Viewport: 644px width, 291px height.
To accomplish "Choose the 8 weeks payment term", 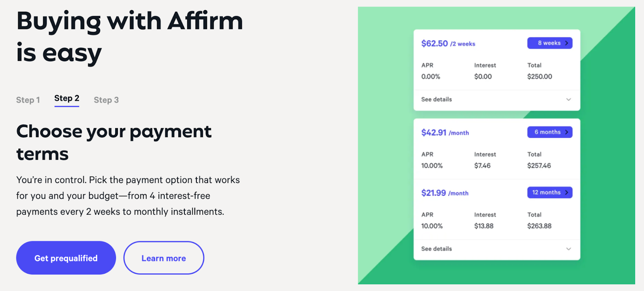I will [x=550, y=43].
